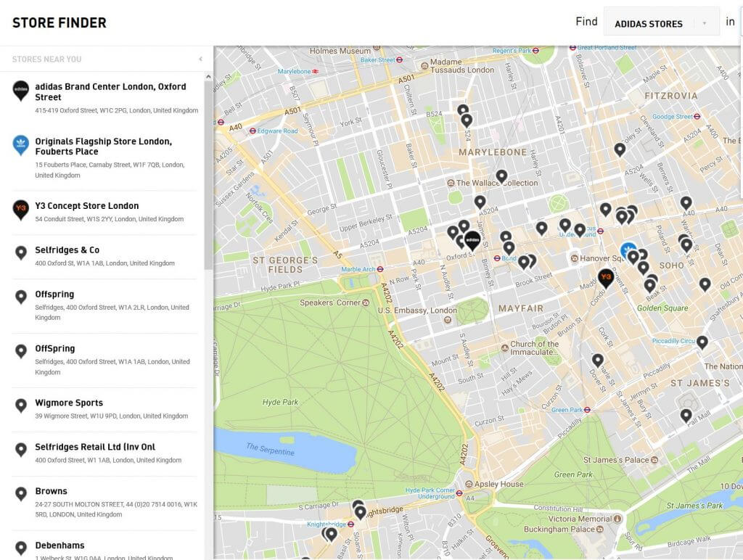
Task: Select Y3 Concept Store London entry
Action: click(87, 205)
